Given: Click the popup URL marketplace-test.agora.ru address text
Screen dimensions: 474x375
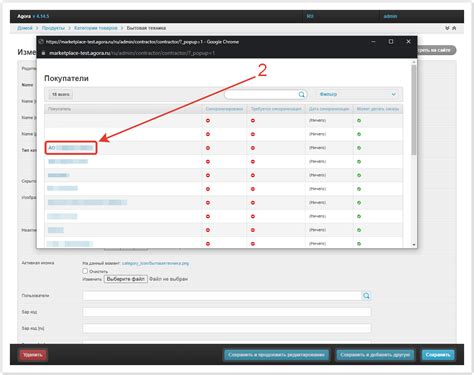Looking at the screenshot, I should pos(132,53).
